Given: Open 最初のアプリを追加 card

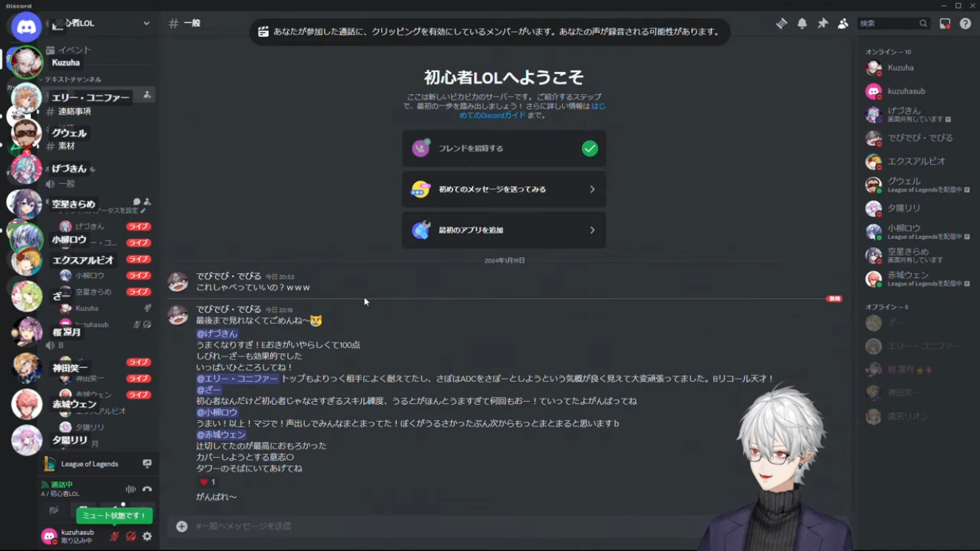Looking at the screenshot, I should point(504,230).
